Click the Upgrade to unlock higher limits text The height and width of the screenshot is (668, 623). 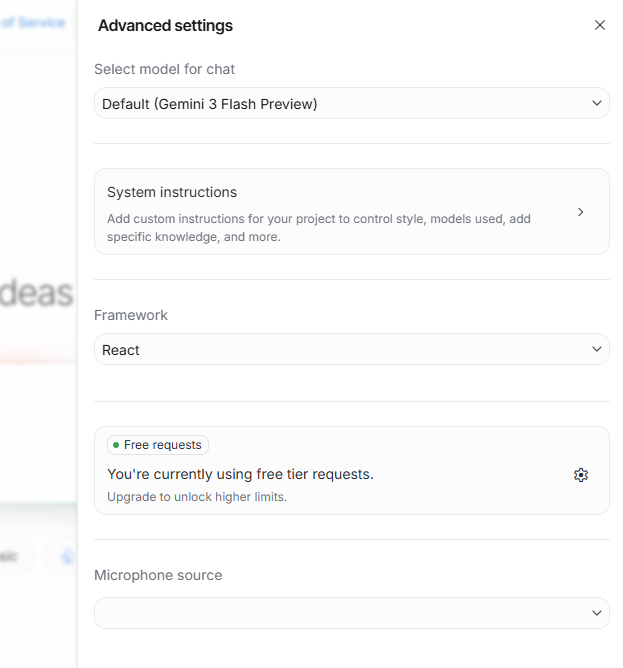197,497
